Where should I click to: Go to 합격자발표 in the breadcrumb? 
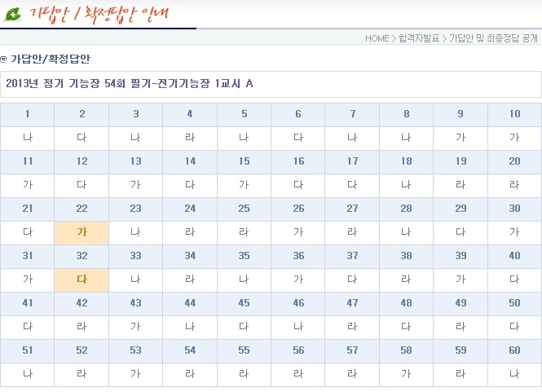[x=419, y=38]
